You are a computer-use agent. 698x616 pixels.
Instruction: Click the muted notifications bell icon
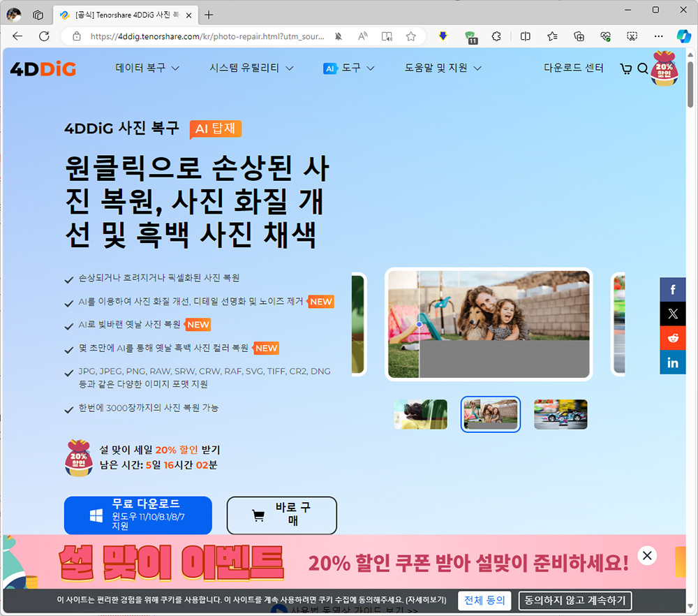339,36
